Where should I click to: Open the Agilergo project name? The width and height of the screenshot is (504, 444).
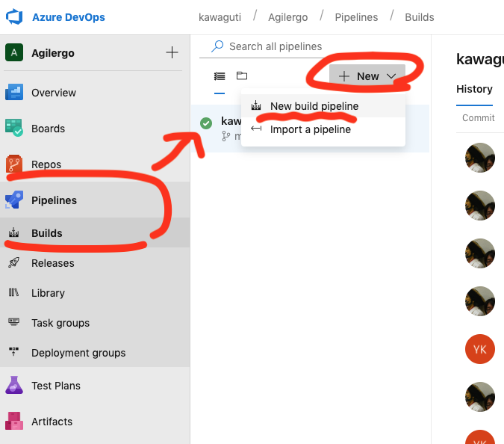(x=53, y=53)
